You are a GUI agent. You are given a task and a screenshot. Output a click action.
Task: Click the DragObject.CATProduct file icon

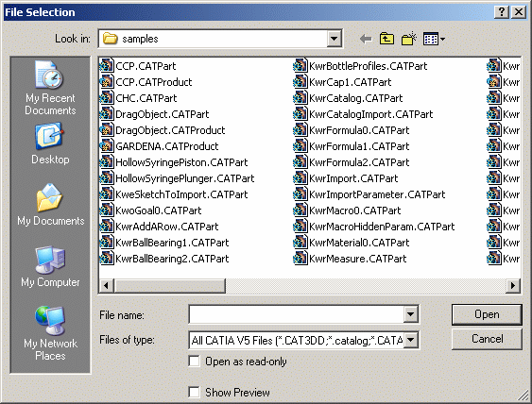click(107, 130)
